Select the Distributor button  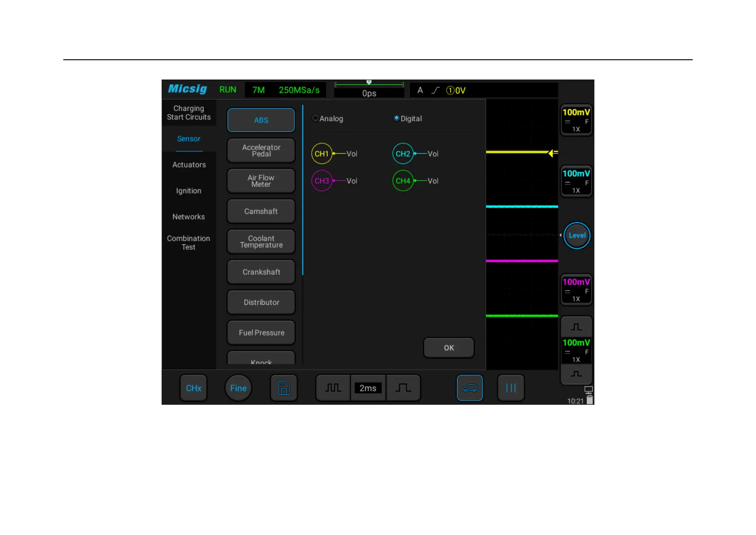(x=261, y=302)
